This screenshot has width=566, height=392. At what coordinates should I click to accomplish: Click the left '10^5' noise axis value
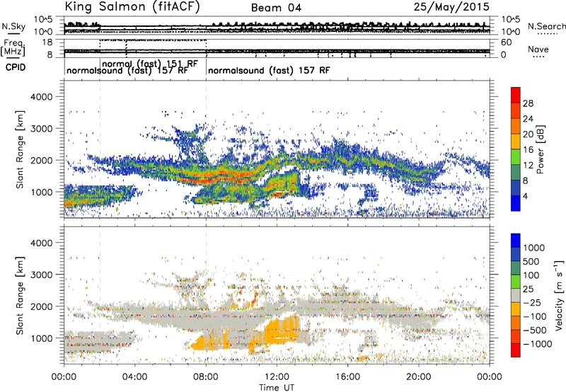(43, 19)
